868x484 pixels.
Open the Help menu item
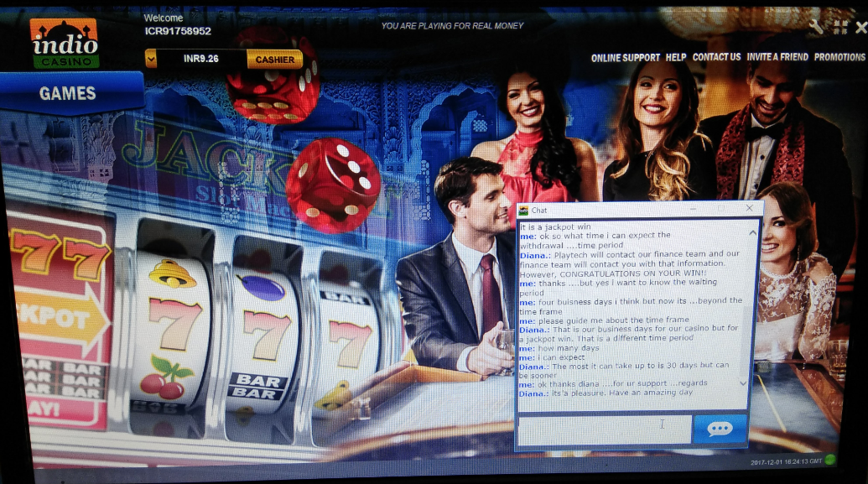[675, 57]
